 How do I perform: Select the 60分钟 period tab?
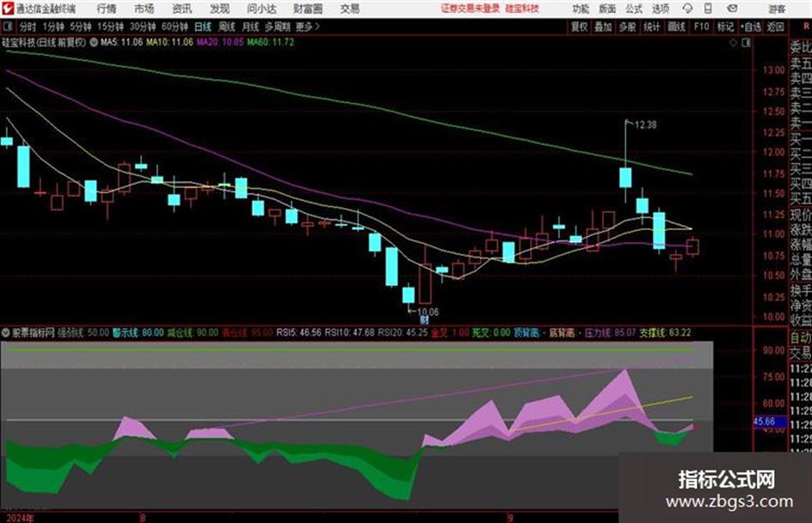174,27
